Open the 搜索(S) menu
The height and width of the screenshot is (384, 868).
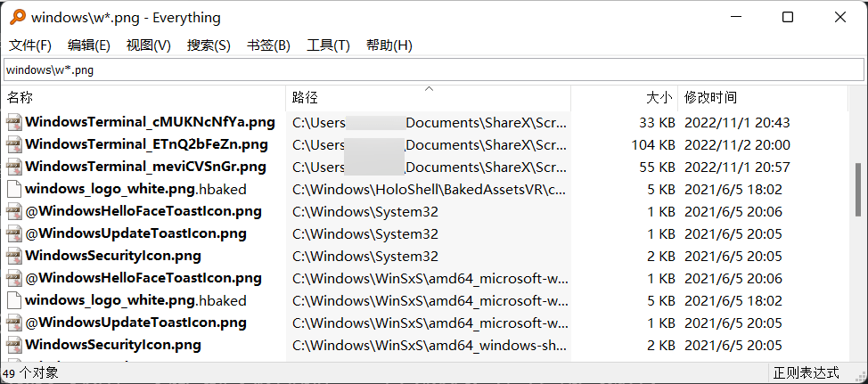pyautogui.click(x=209, y=45)
